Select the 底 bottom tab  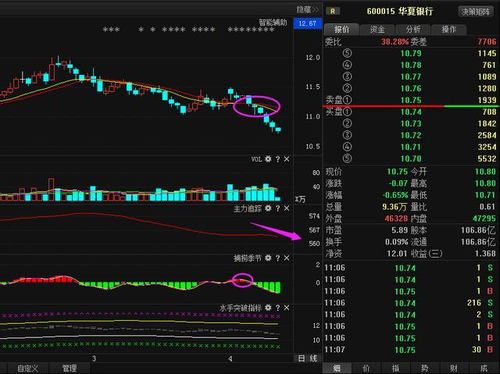(x=484, y=368)
